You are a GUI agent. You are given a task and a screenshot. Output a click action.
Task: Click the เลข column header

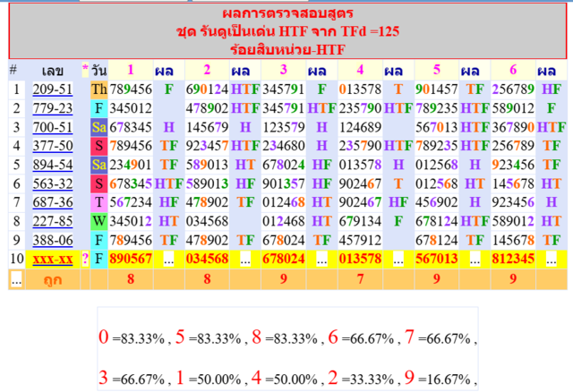click(x=53, y=71)
